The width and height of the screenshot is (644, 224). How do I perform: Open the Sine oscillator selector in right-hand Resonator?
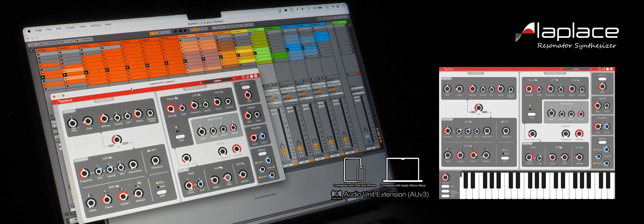[527, 144]
